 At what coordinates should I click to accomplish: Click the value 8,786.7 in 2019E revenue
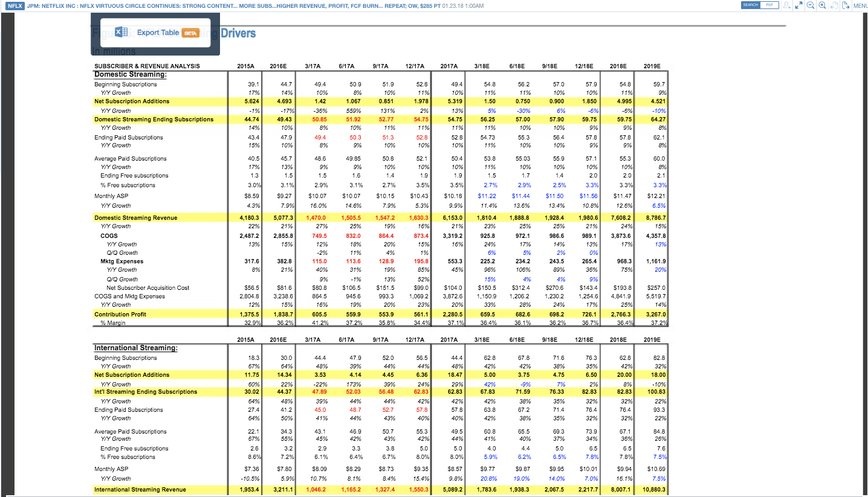(655, 217)
